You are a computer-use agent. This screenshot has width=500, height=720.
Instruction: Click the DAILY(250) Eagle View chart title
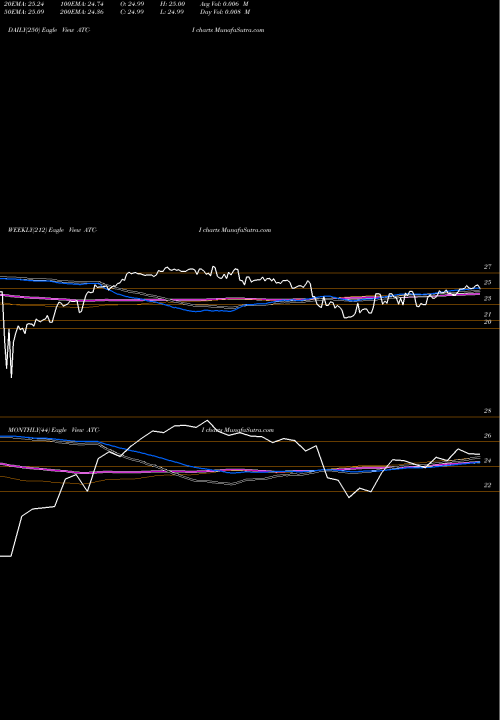49,30
